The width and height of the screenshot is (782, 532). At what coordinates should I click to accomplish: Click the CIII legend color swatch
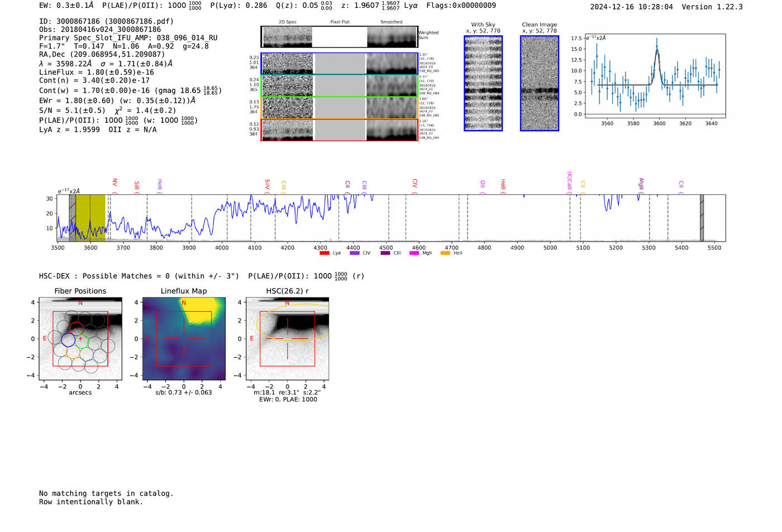click(x=385, y=253)
